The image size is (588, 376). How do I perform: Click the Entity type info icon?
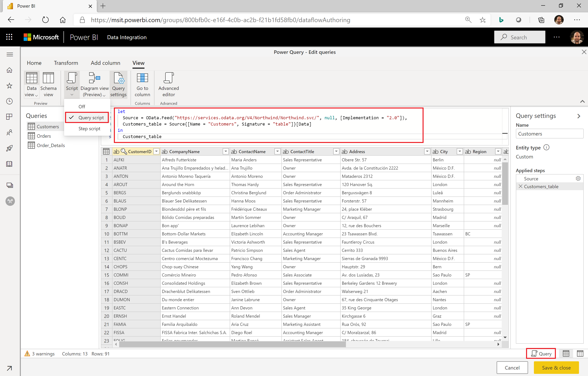pos(546,147)
